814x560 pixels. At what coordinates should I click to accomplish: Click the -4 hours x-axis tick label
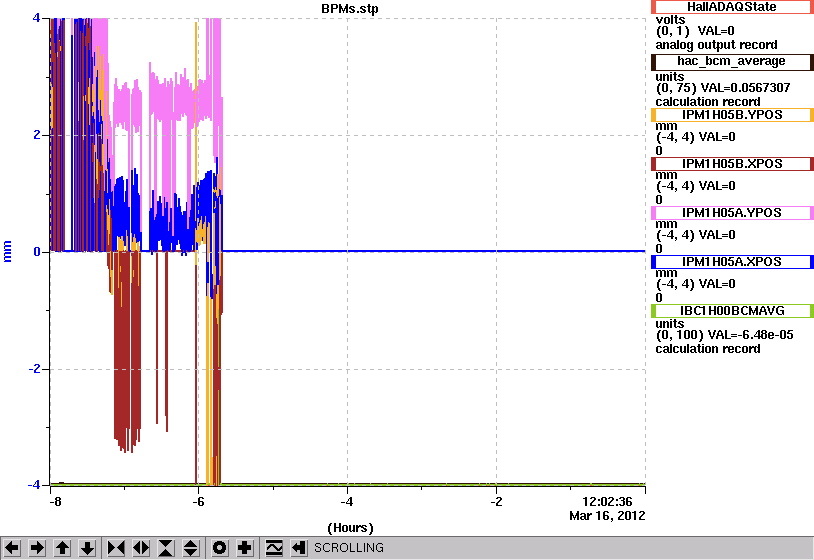click(x=347, y=502)
